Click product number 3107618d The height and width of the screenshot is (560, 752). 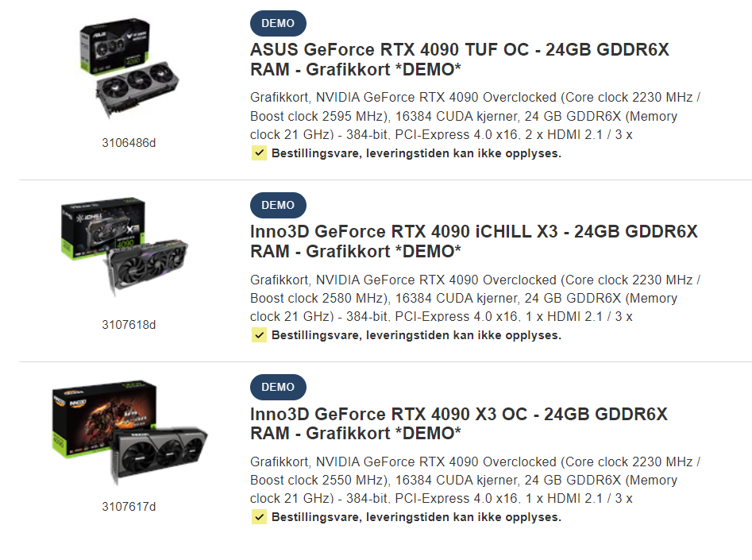pos(129,325)
